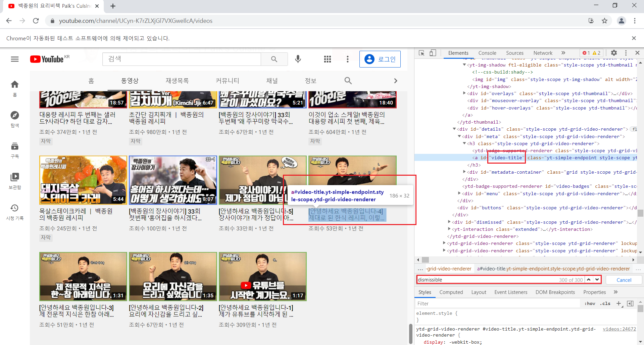Open a new browser tab
Screen dimensions: 644x345
click(113, 6)
